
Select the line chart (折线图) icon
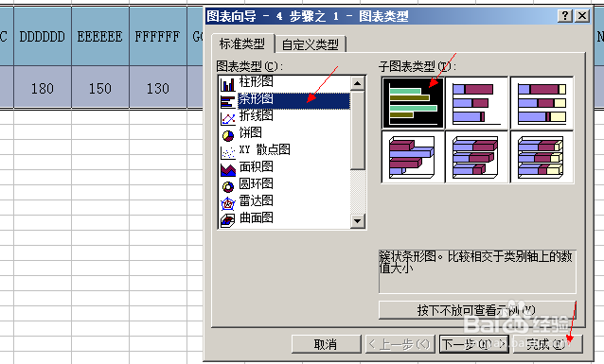[x=227, y=118]
